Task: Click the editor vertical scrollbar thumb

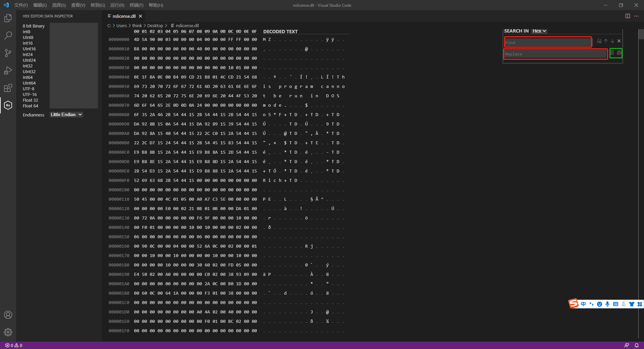Action: (641, 34)
